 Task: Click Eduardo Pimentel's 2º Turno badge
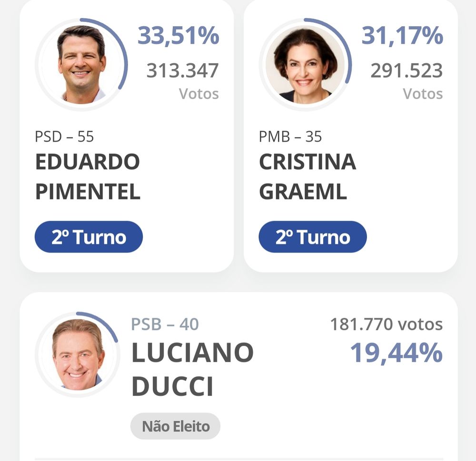[89, 237]
